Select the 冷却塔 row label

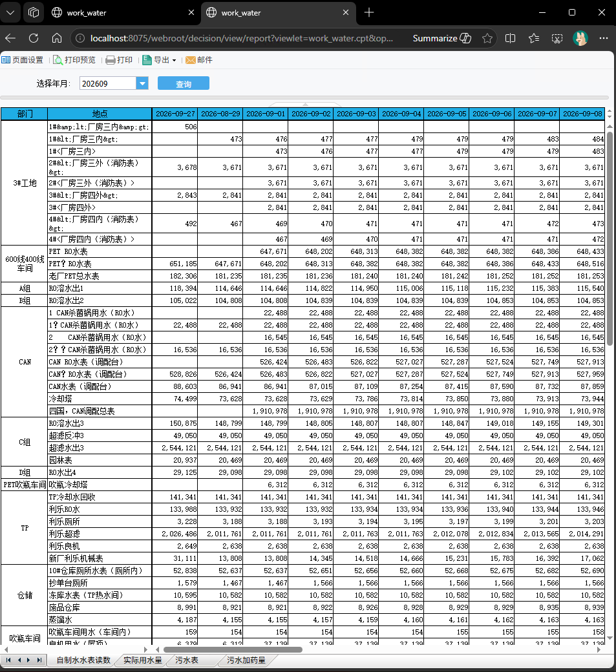pos(100,399)
